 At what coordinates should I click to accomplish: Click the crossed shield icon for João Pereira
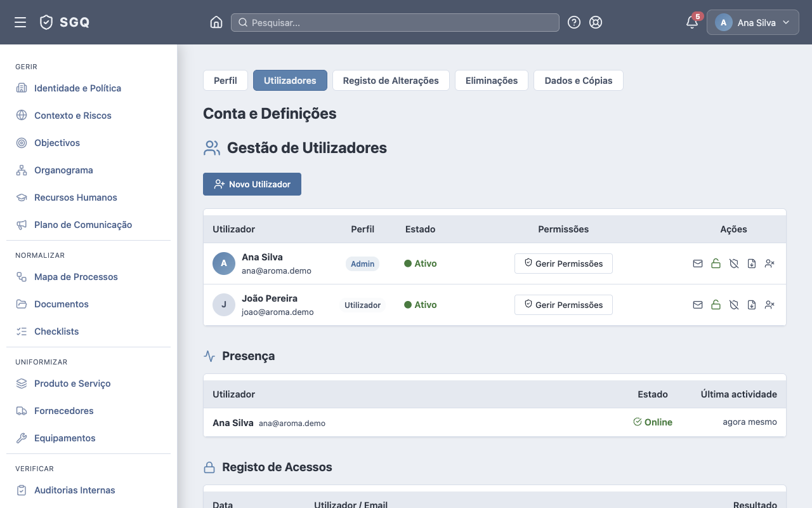tap(734, 305)
